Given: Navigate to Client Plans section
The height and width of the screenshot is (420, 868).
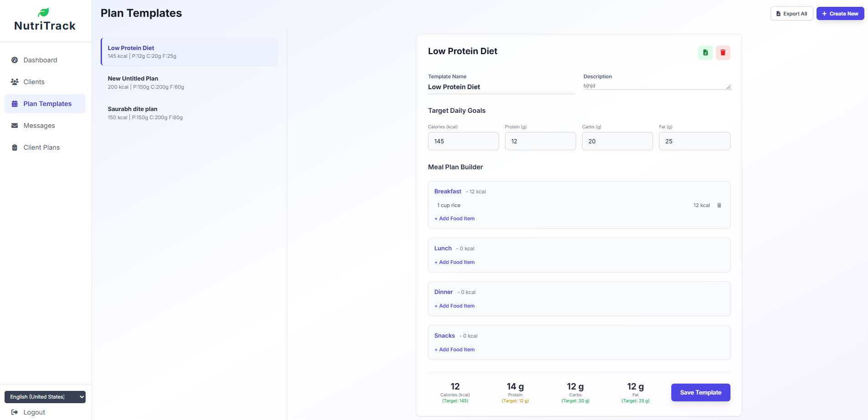Looking at the screenshot, I should tap(41, 147).
